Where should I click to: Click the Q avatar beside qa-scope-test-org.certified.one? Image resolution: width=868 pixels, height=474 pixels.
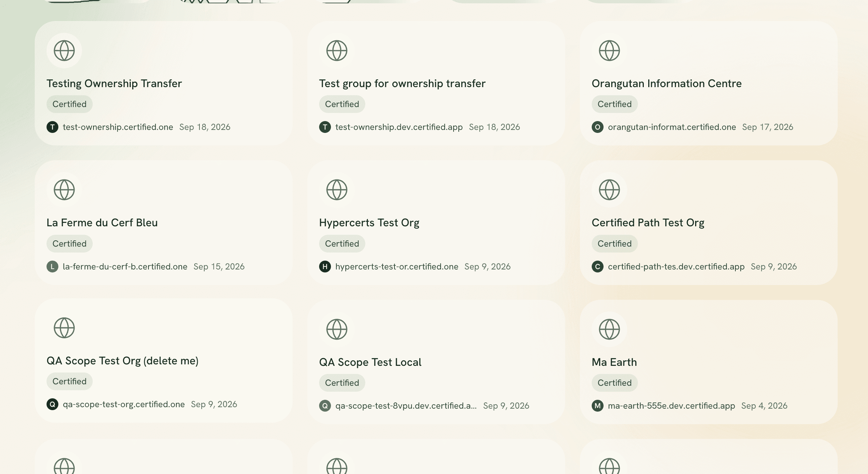[x=52, y=404]
